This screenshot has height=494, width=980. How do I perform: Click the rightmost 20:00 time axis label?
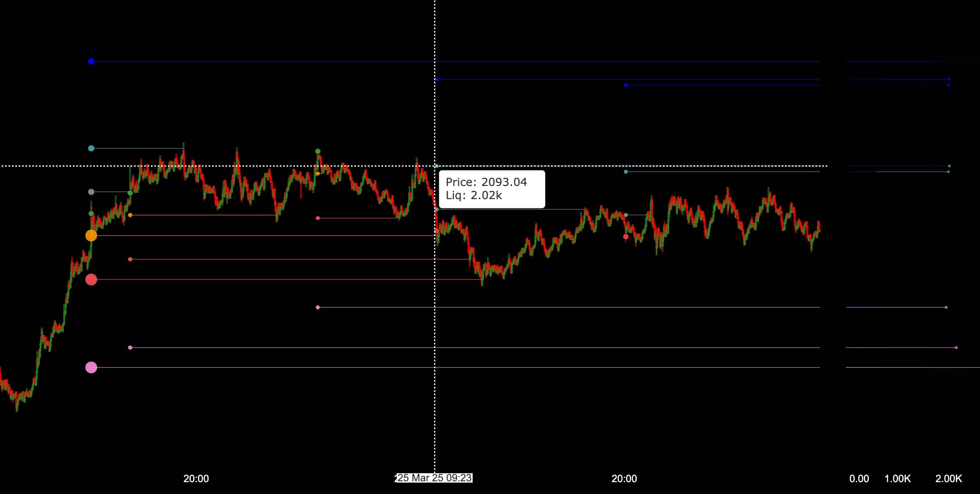pos(624,479)
